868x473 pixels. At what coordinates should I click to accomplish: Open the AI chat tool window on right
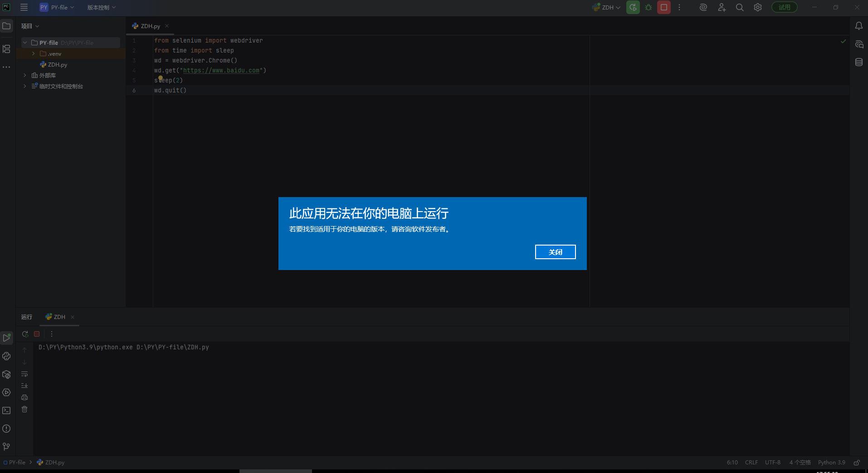pos(859,44)
